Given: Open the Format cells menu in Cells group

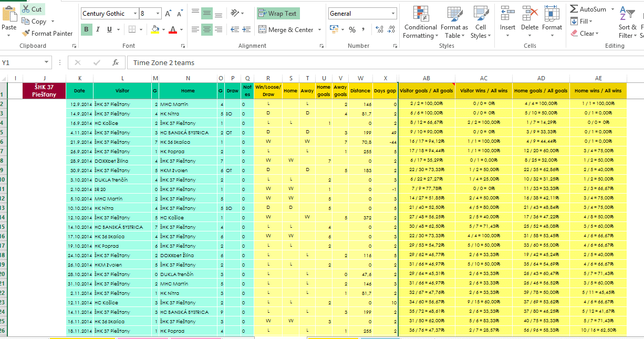Looking at the screenshot, I should point(552,22).
